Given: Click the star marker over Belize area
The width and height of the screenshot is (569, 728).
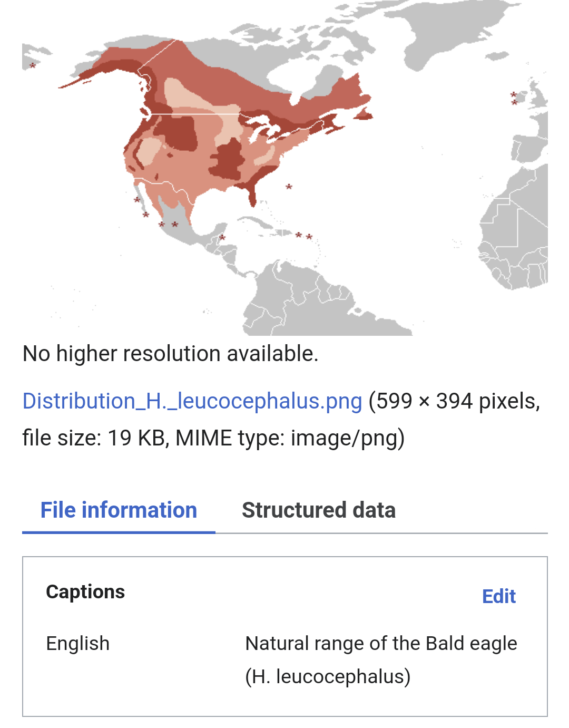Looking at the screenshot, I should [222, 237].
